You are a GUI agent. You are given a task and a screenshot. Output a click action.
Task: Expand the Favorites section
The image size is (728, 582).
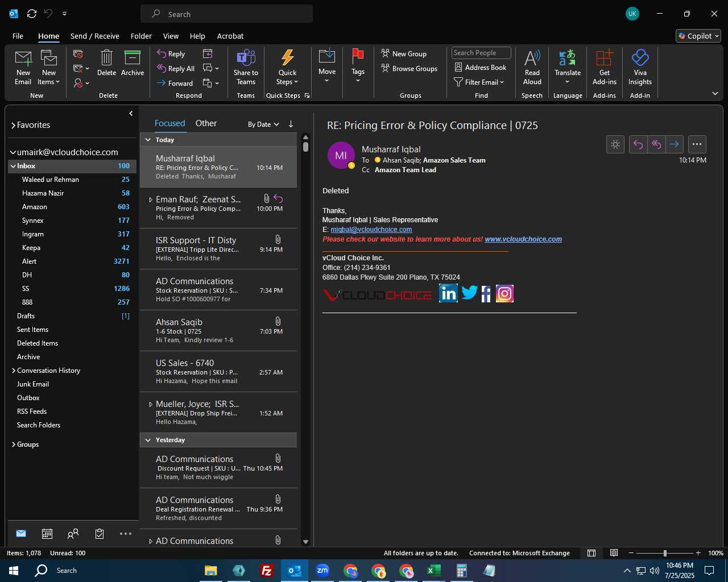[x=13, y=125]
